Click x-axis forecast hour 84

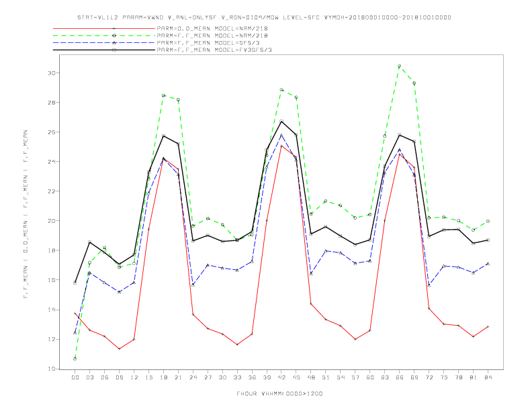click(x=488, y=377)
